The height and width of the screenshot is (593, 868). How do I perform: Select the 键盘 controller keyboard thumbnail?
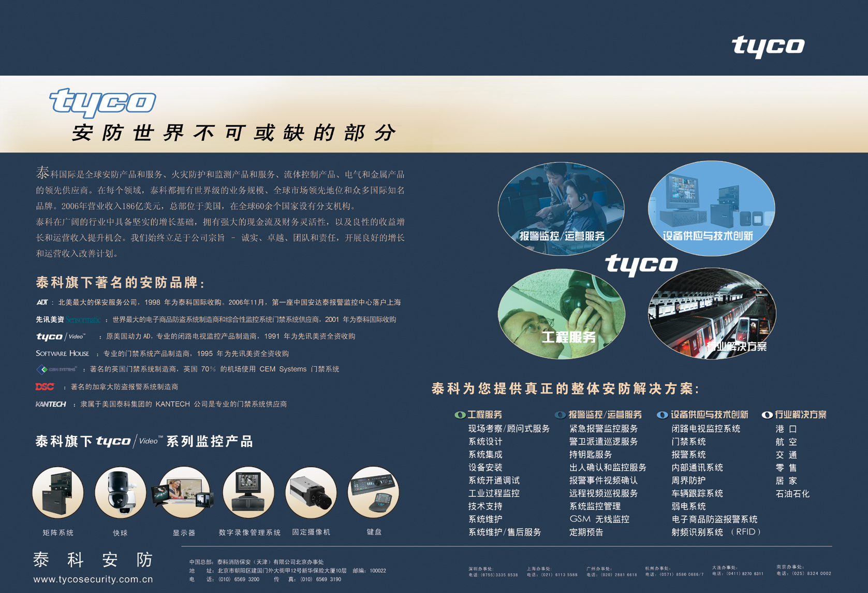click(373, 493)
